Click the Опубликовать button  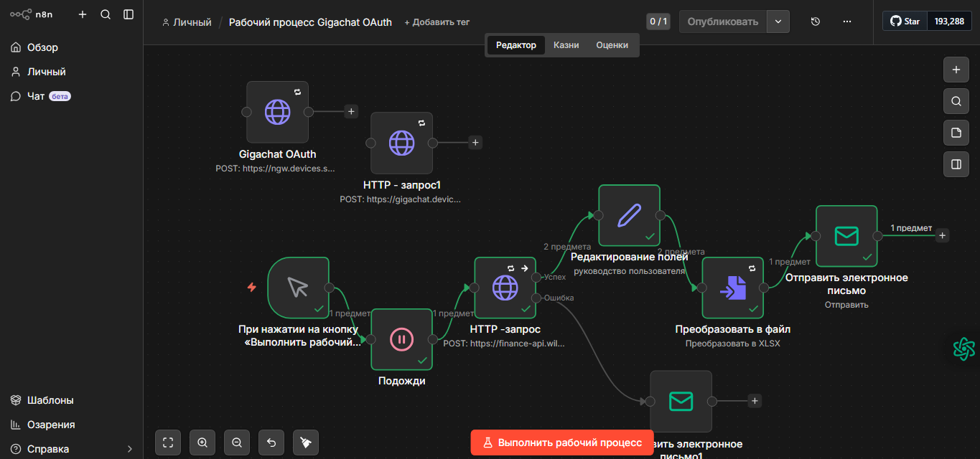pos(723,22)
